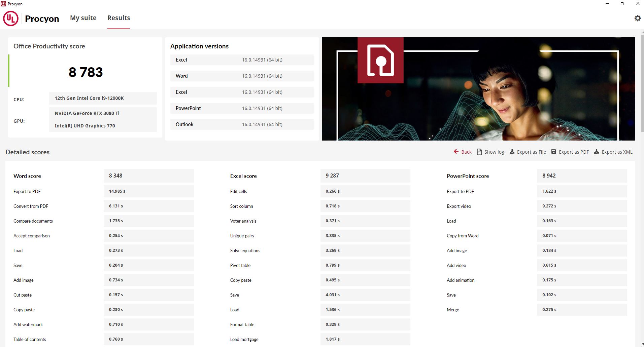Click the Load mortgage label
644x347 pixels.
[244, 339]
